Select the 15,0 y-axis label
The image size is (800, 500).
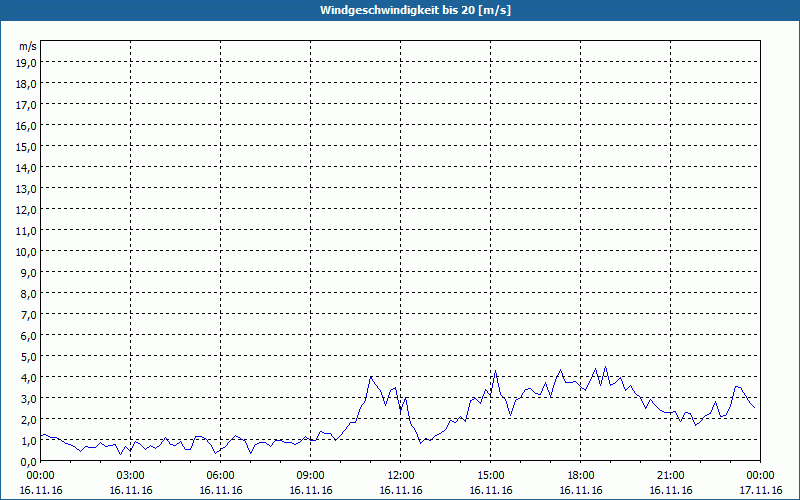pyautogui.click(x=27, y=147)
